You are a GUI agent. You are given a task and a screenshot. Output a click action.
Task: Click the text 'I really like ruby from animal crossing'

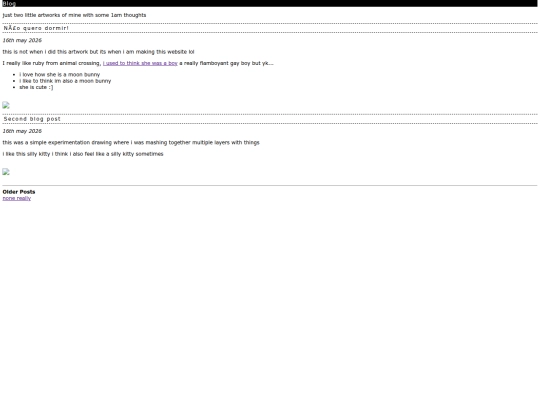pyautogui.click(x=52, y=63)
